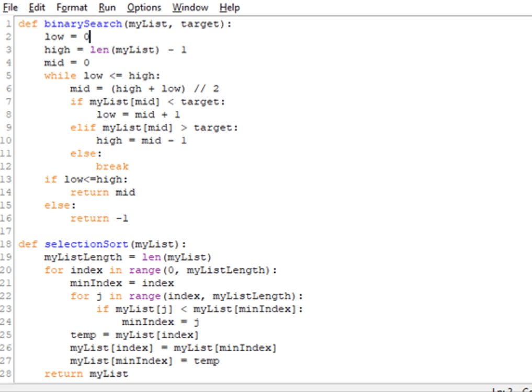Open the Run menu

pyautogui.click(x=107, y=7)
